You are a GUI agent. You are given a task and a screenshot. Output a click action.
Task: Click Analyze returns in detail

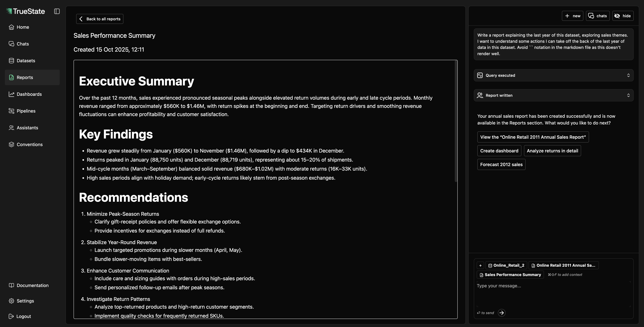(552, 151)
